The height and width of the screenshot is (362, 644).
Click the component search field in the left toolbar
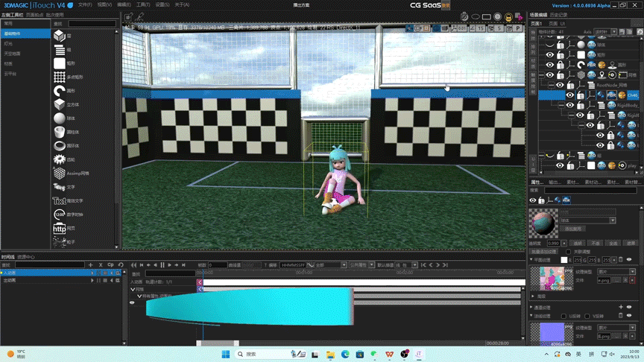tap(92, 24)
